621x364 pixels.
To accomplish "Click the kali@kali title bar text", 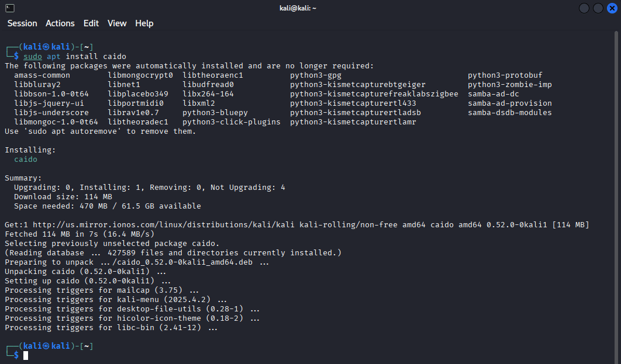I will point(298,8).
